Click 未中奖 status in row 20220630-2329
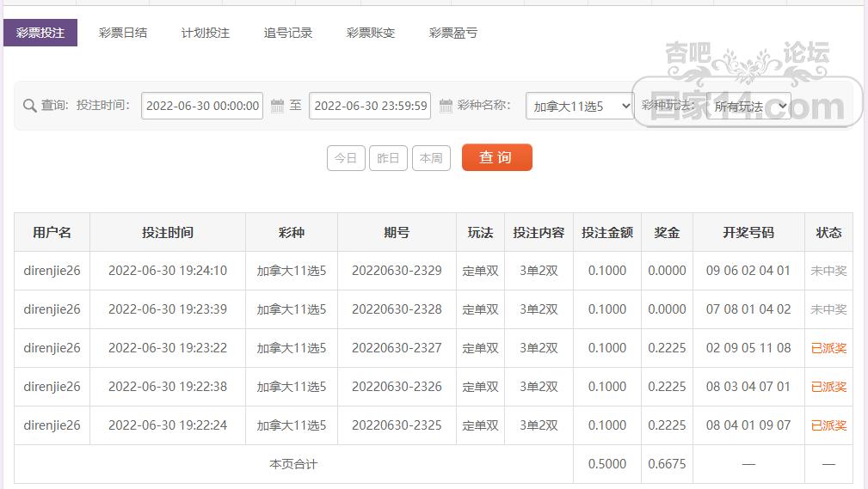Viewport: 868px width, 489px height. [828, 271]
